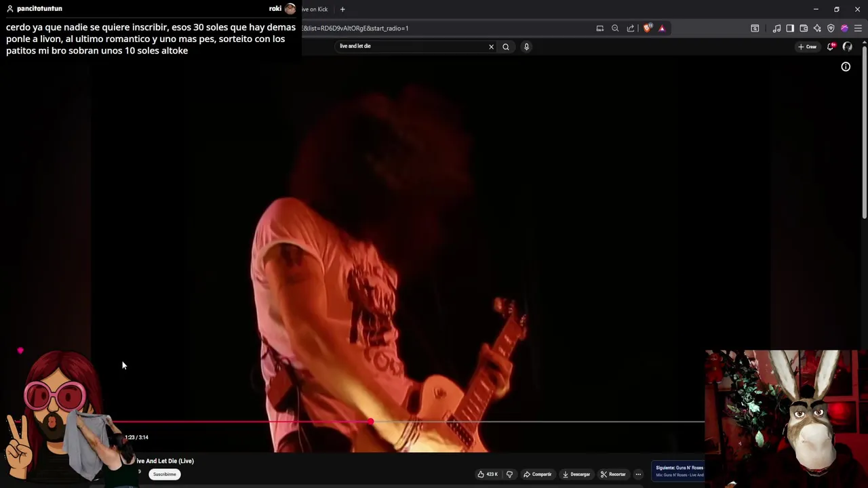The image size is (868, 488).
Task: Click the hippie avatar with pink glasses
Action: pyautogui.click(x=54, y=415)
